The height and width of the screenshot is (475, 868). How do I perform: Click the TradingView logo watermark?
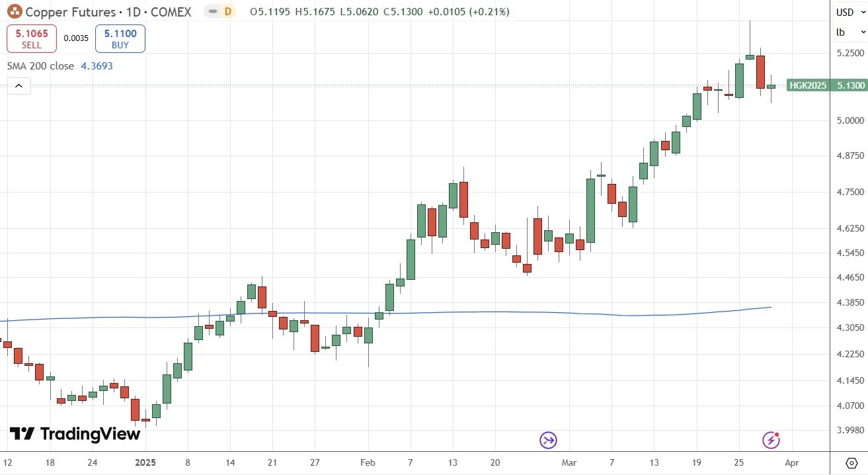(x=75, y=434)
